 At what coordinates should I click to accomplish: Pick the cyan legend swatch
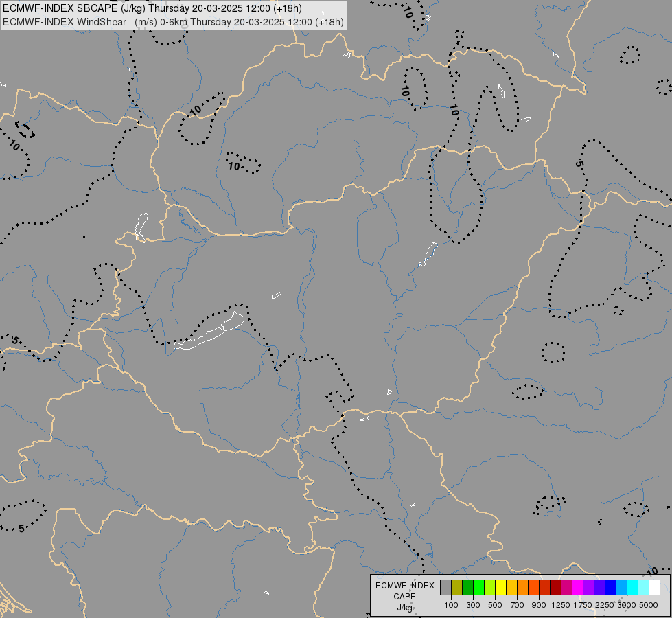click(633, 587)
